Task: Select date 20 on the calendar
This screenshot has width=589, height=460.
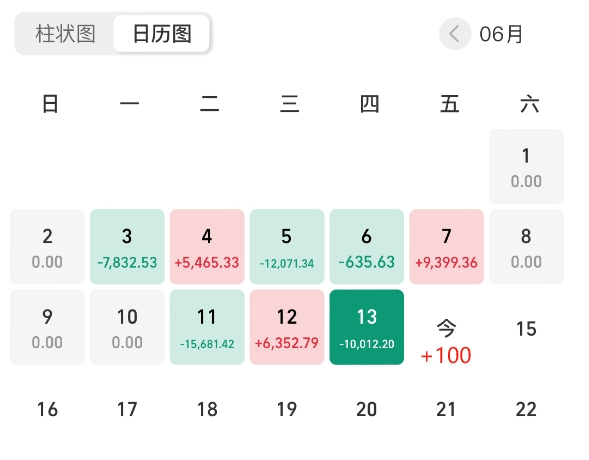Action: click(367, 409)
